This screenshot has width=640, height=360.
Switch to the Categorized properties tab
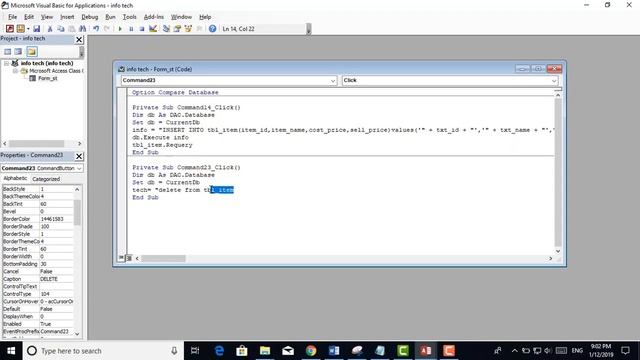(x=46, y=179)
